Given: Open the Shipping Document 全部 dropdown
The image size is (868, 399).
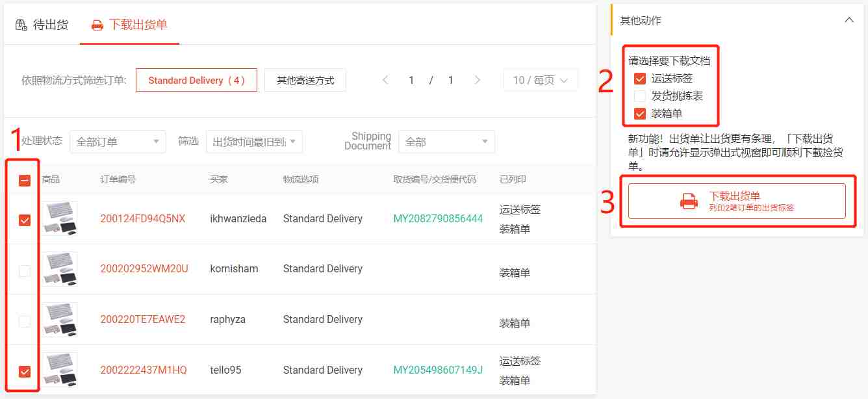Looking at the screenshot, I should [x=446, y=142].
